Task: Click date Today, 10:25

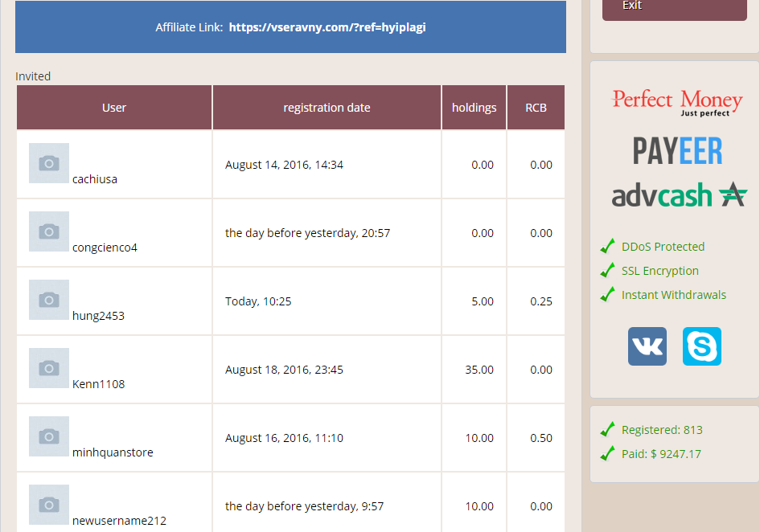Action: [x=258, y=301]
